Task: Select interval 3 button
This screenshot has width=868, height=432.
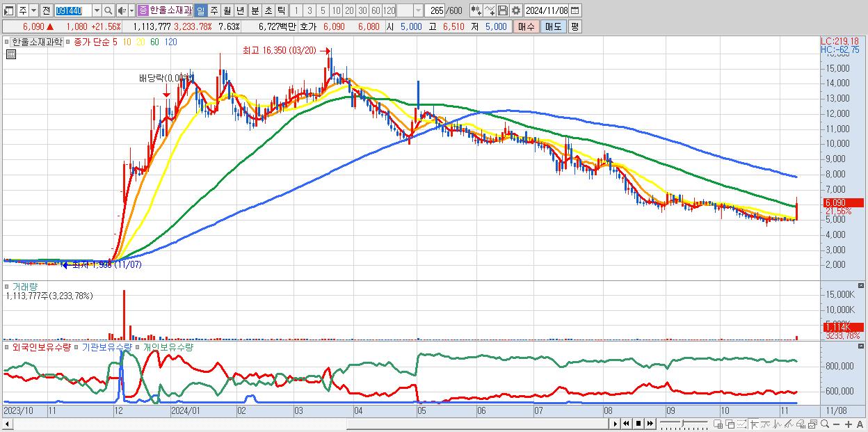Action: tap(309, 10)
